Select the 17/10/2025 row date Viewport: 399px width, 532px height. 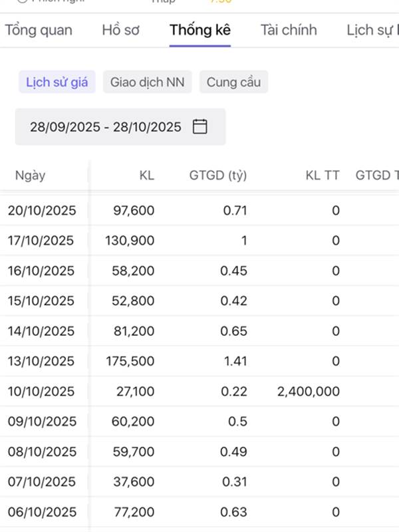(x=42, y=241)
